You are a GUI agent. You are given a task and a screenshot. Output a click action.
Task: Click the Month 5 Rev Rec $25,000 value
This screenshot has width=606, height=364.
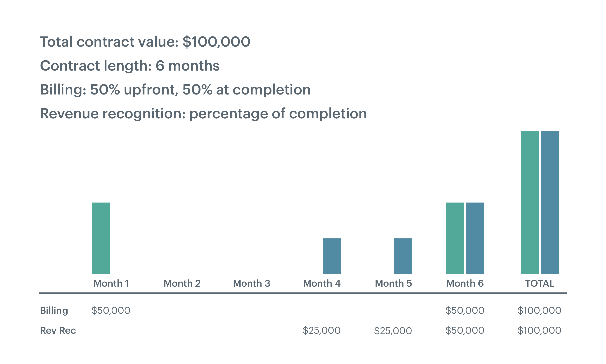tap(393, 331)
